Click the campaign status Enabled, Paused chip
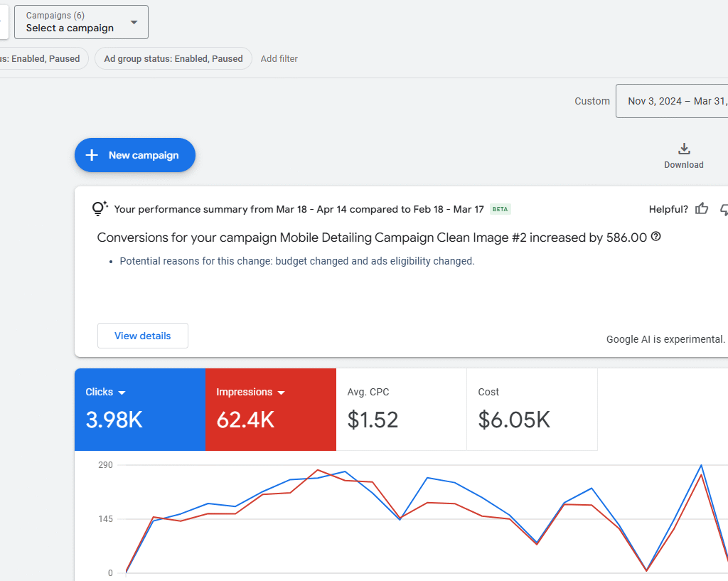The image size is (728, 581). (x=43, y=59)
